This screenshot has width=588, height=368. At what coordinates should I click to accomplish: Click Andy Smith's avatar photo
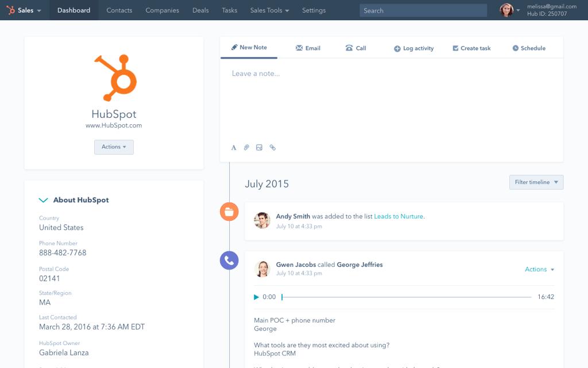[262, 220]
